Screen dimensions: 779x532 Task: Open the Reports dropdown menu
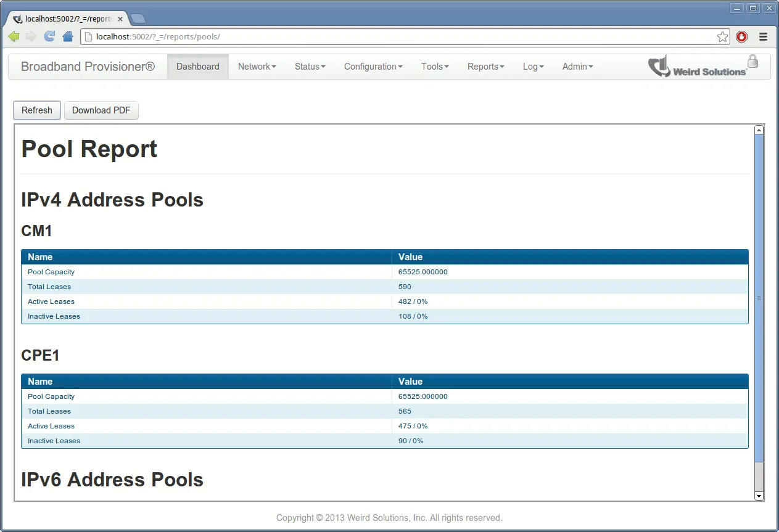tap(485, 66)
